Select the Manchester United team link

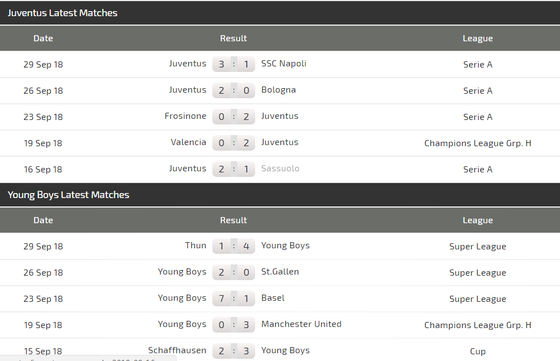[301, 324]
